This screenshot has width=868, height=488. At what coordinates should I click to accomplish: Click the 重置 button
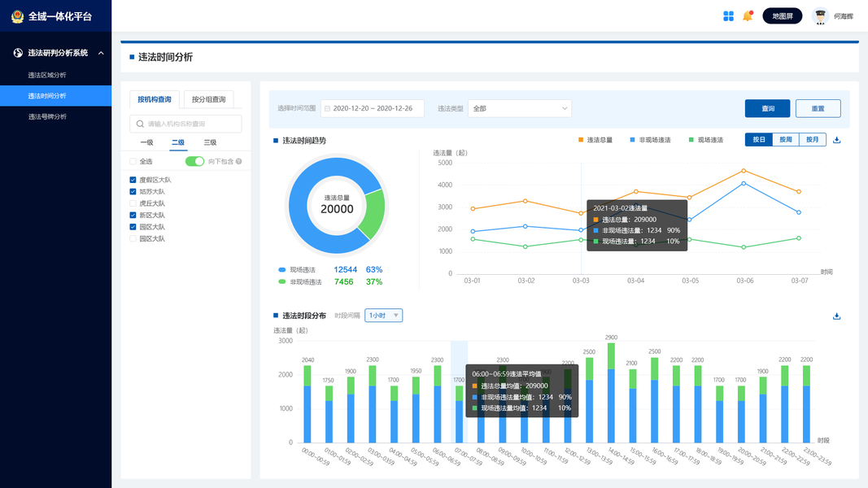click(x=818, y=108)
